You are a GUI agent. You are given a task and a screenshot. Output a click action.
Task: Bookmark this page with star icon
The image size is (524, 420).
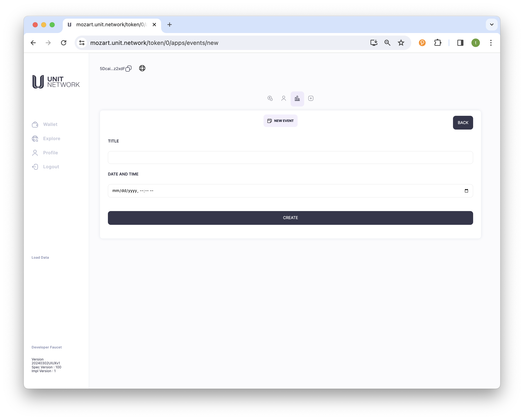click(401, 43)
